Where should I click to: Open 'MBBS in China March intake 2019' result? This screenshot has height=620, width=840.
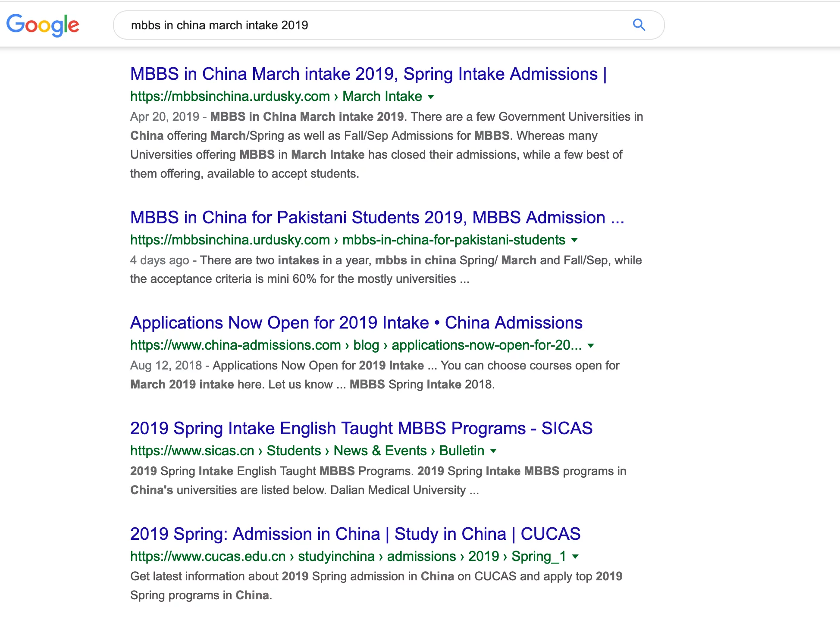(368, 74)
